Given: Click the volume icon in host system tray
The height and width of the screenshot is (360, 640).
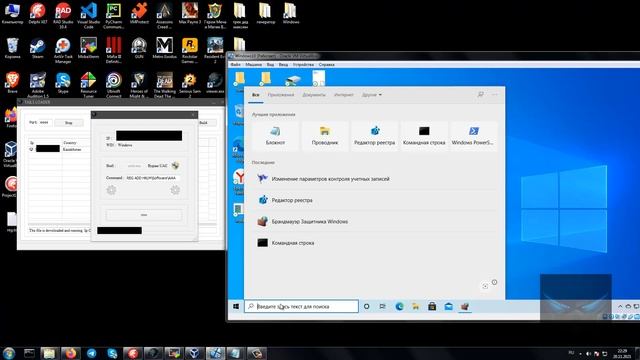Looking at the screenshot, I should pos(588,353).
